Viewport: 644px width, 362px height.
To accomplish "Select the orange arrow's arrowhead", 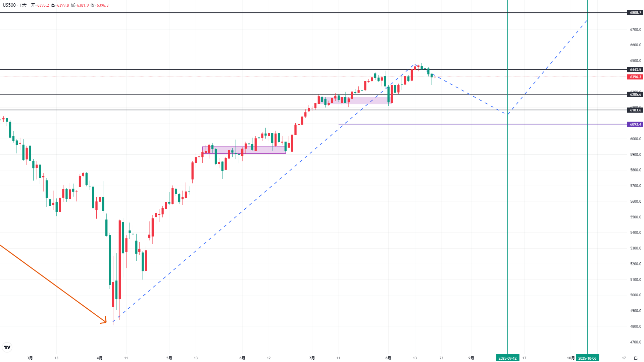I will [x=104, y=321].
